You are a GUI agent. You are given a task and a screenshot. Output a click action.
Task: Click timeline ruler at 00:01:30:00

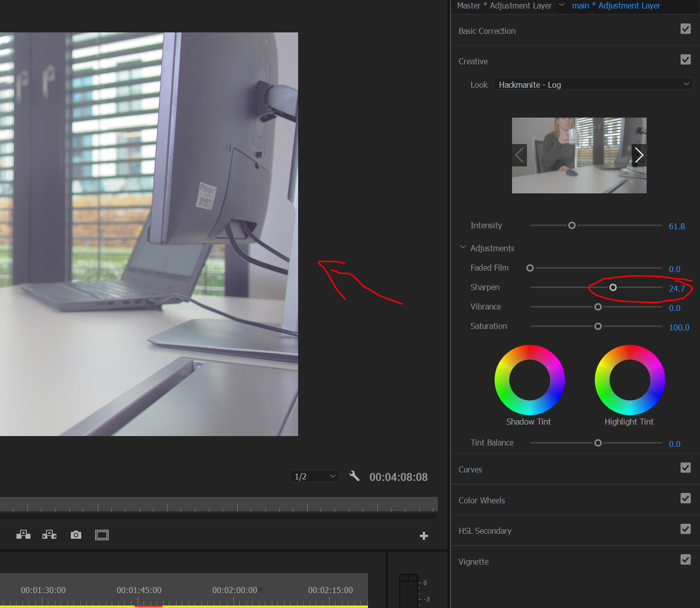(x=43, y=590)
